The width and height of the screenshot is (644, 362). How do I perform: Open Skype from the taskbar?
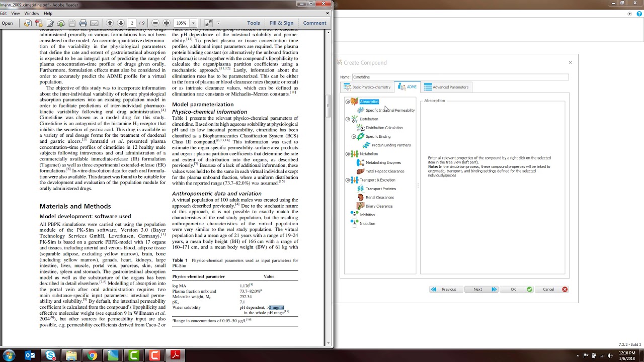point(51,355)
